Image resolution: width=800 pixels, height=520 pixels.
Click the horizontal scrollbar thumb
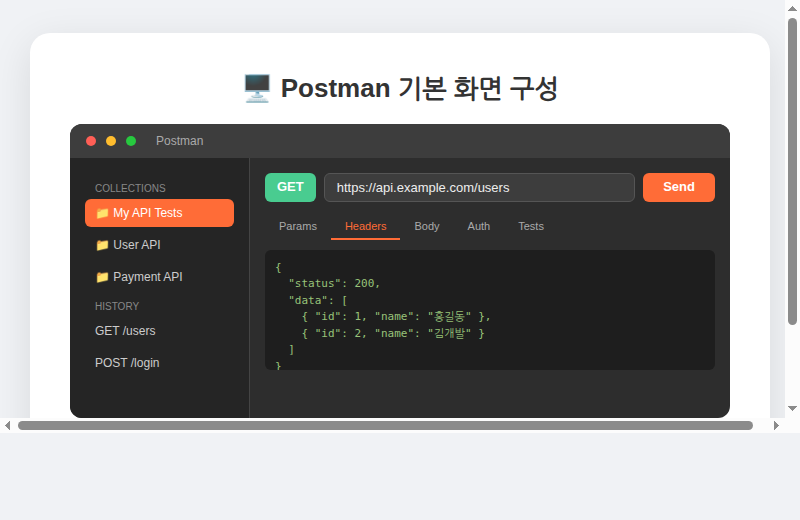tap(385, 426)
